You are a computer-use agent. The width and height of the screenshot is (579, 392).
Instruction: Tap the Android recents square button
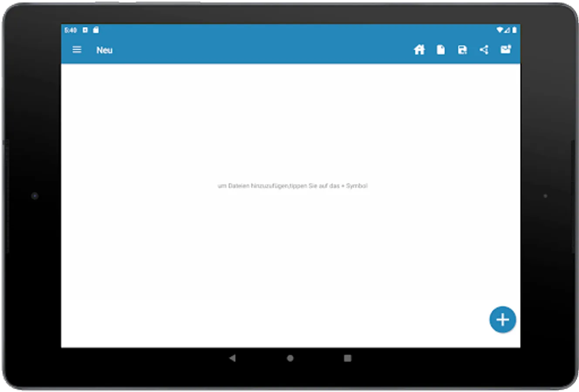[x=347, y=358]
